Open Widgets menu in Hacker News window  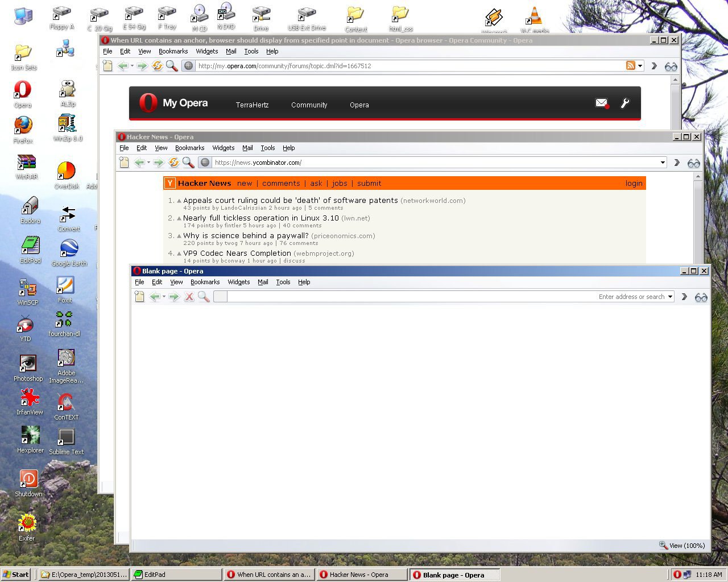[x=224, y=148]
